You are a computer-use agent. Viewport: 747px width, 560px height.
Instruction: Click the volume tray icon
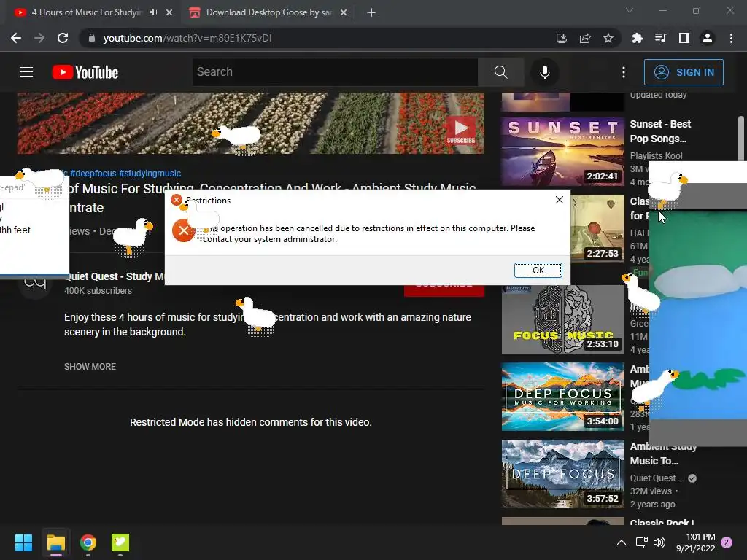pyautogui.click(x=659, y=542)
